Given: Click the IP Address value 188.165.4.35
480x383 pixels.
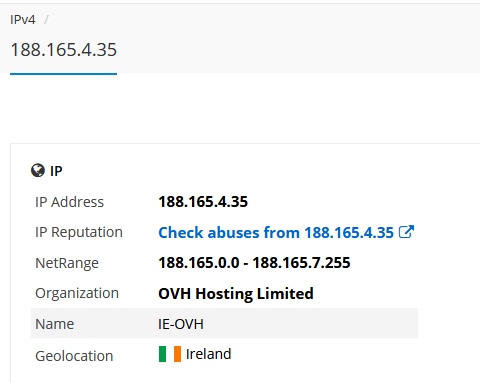Looking at the screenshot, I should click(203, 202).
